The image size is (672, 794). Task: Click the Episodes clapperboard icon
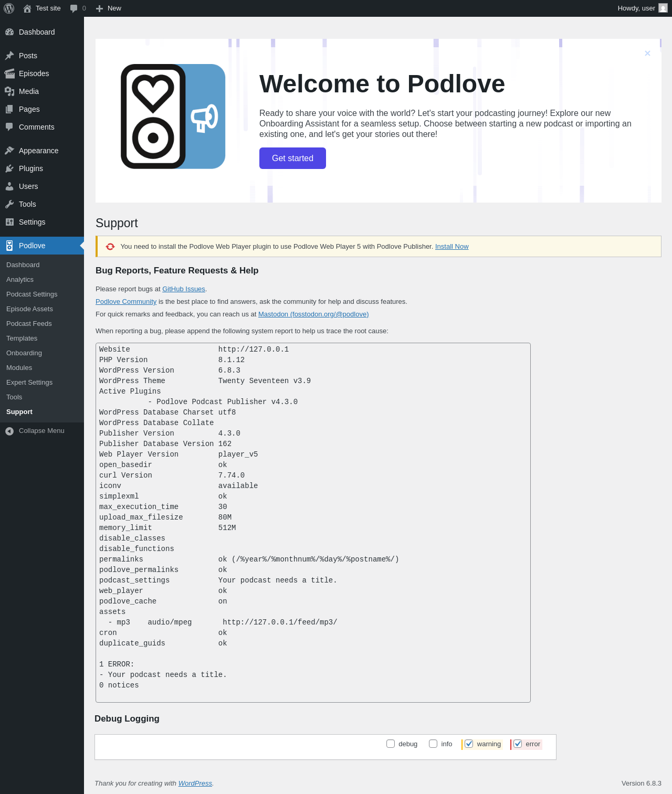coord(9,73)
